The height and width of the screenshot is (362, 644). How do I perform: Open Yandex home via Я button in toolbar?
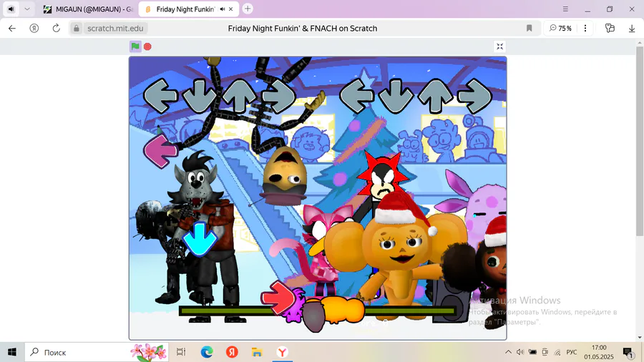click(x=34, y=29)
